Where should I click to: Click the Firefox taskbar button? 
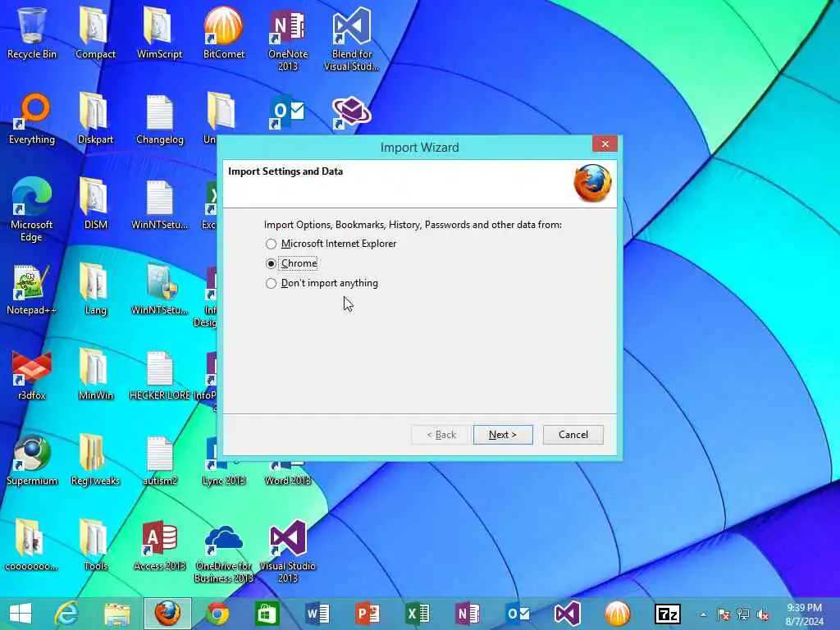coord(167,614)
